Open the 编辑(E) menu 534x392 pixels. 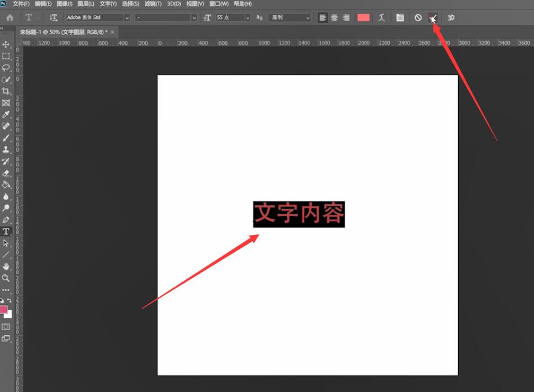pos(43,4)
